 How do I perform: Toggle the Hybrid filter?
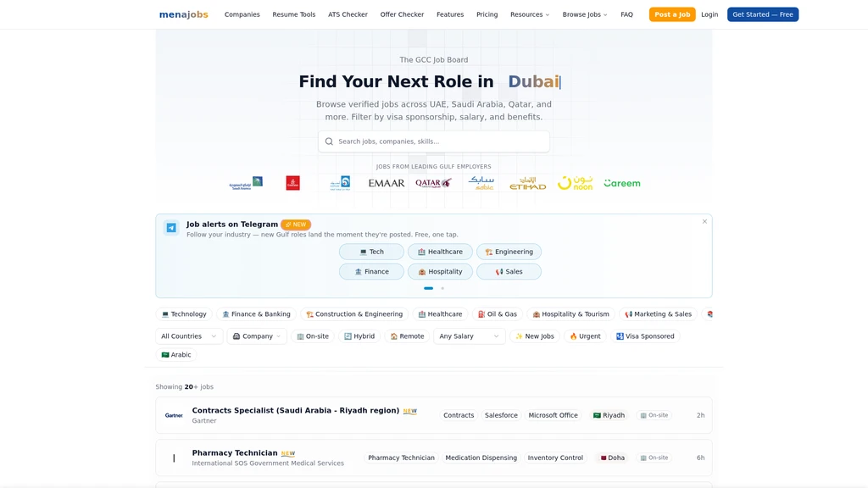tap(359, 336)
